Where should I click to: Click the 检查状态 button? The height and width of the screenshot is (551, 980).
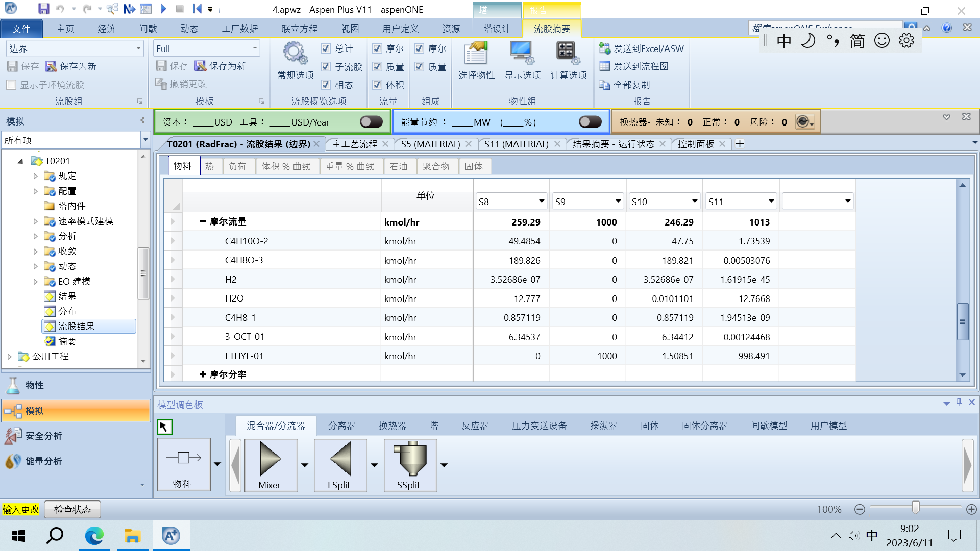72,509
